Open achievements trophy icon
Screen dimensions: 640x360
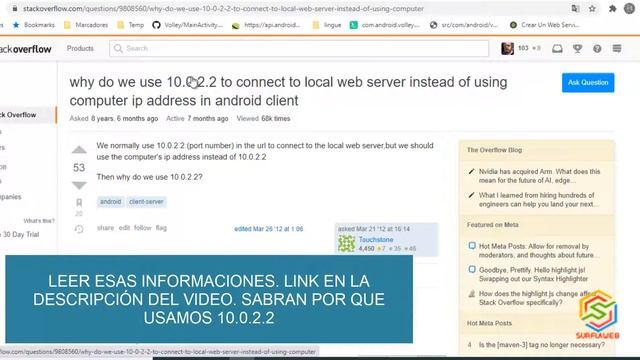click(577, 49)
